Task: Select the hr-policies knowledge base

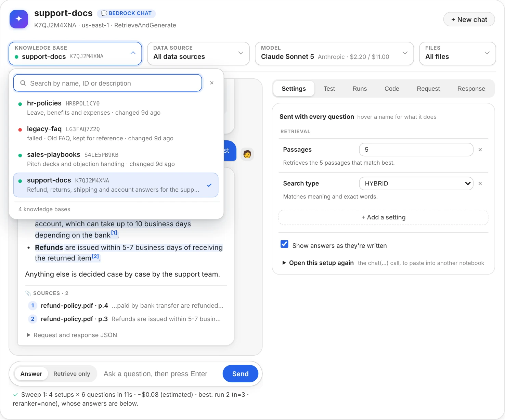Action: click(116, 108)
